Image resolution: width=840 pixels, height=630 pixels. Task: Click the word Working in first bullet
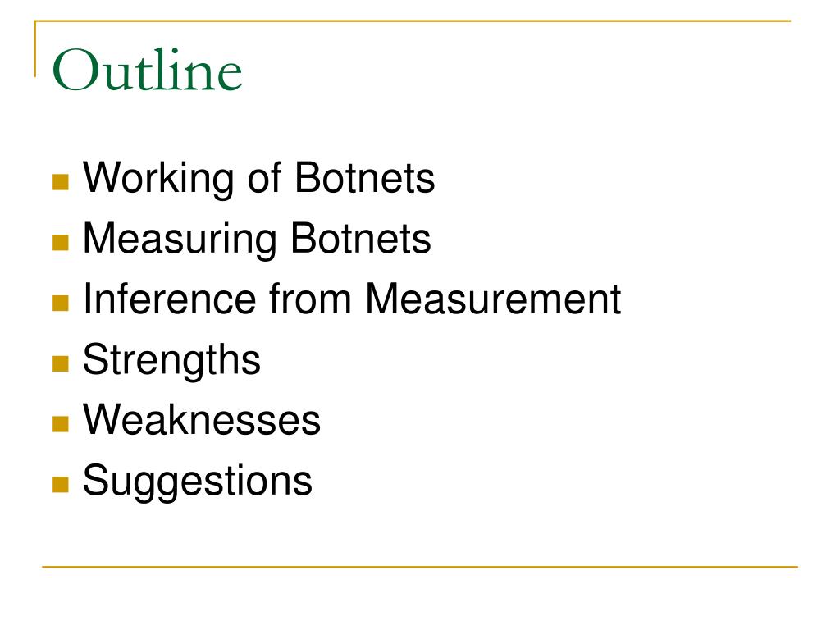click(x=158, y=179)
